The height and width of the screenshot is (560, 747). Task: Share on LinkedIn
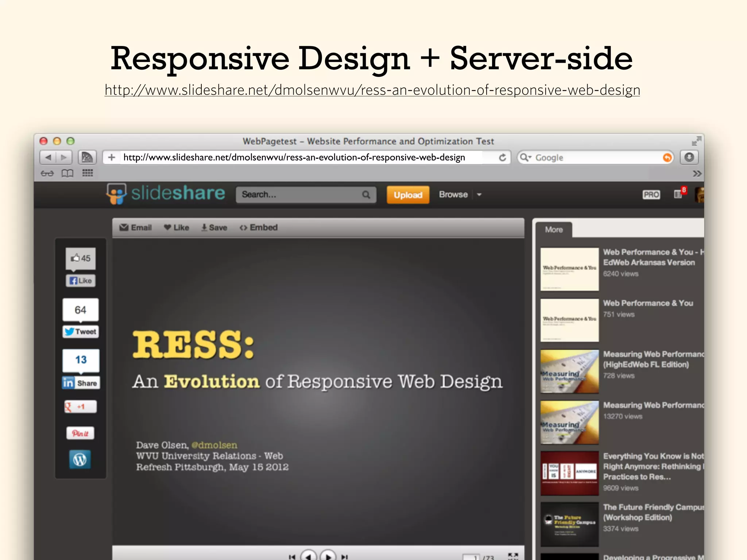(81, 383)
